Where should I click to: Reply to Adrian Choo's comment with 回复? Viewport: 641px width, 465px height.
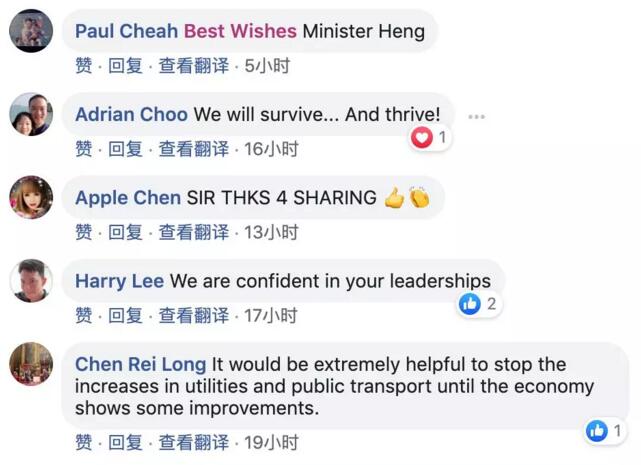click(125, 149)
